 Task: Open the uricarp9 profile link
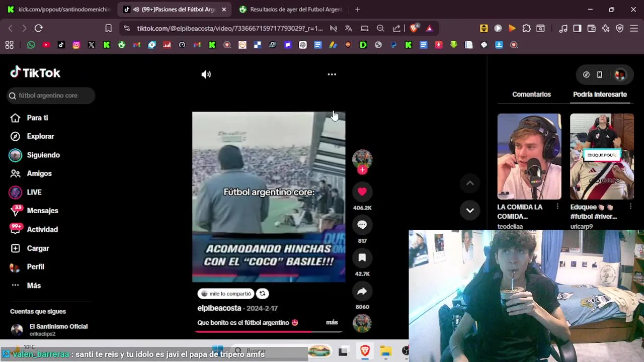(582, 227)
